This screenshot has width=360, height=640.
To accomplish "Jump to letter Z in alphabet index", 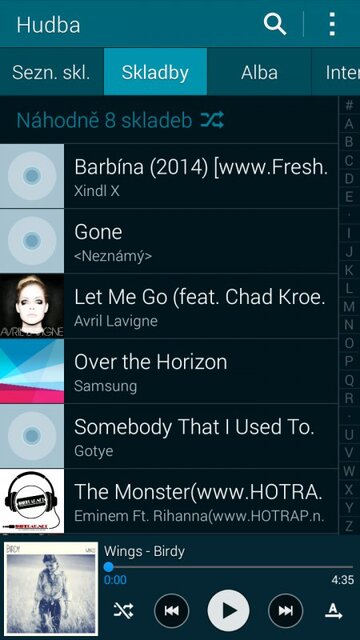I will [349, 525].
